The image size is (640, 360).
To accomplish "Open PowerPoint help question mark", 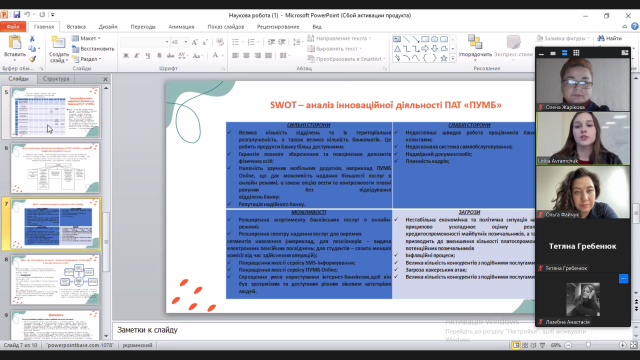I will click(x=635, y=27).
